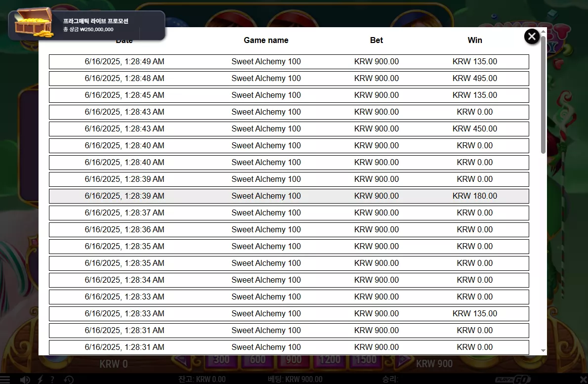Image resolution: width=588 pixels, height=384 pixels.
Task: Open the 1:28:48 AM round with KRW 495.00 win
Action: click(x=289, y=79)
